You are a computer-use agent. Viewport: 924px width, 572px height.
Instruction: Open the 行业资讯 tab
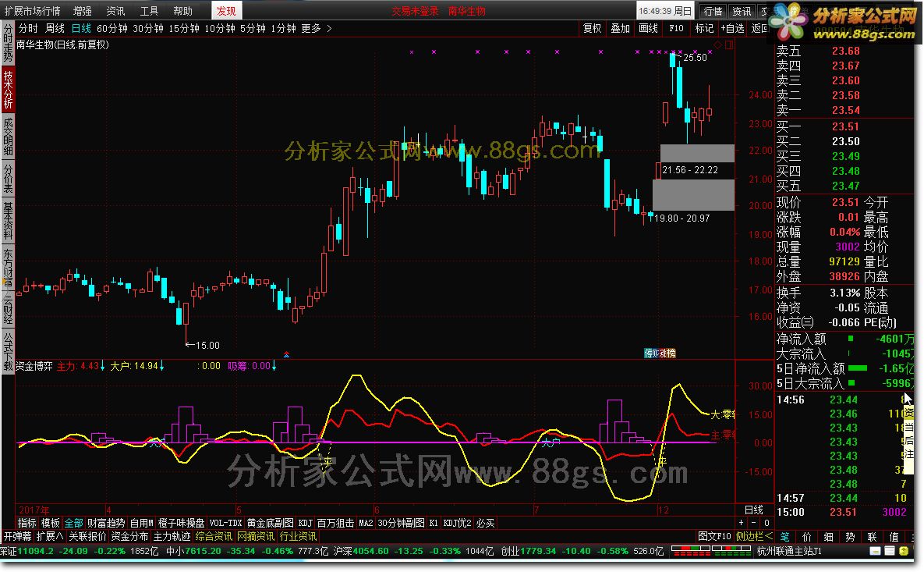pos(298,537)
